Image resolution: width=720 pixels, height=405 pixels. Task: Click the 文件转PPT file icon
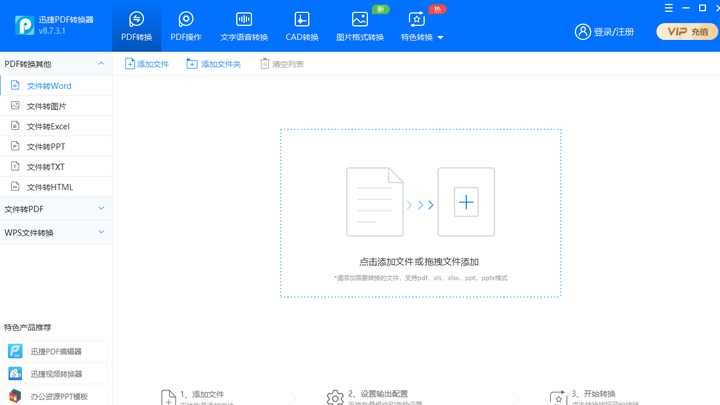[15, 146]
